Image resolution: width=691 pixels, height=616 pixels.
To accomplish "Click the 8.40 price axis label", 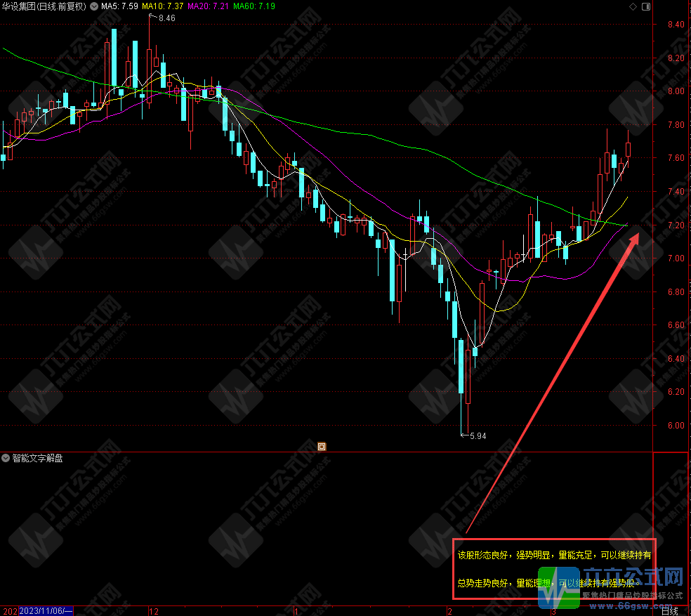I will 676,25.
